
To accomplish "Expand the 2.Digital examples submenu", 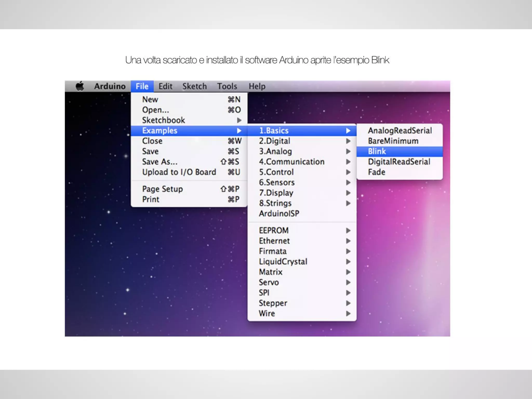I will point(302,141).
